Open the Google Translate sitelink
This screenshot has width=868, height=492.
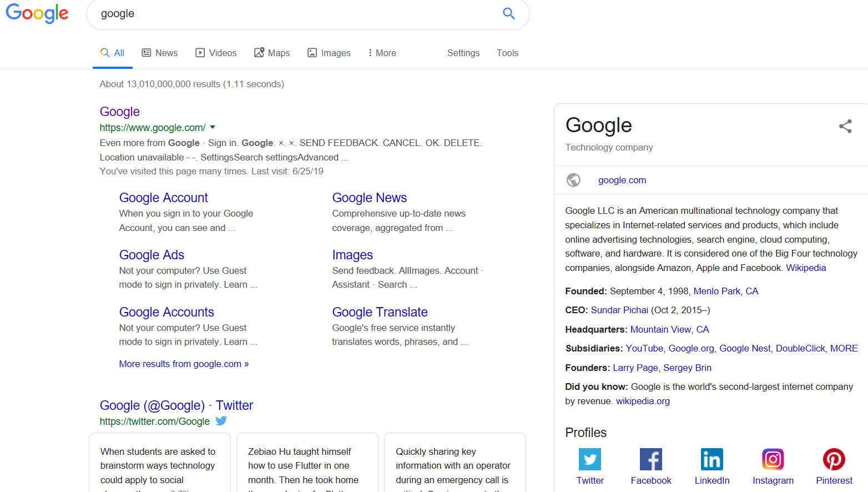click(x=380, y=312)
